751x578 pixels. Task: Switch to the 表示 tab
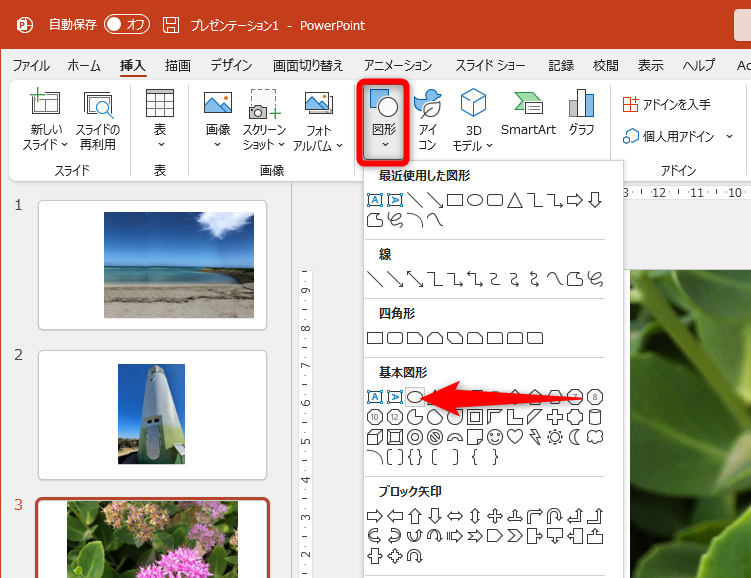tap(650, 65)
